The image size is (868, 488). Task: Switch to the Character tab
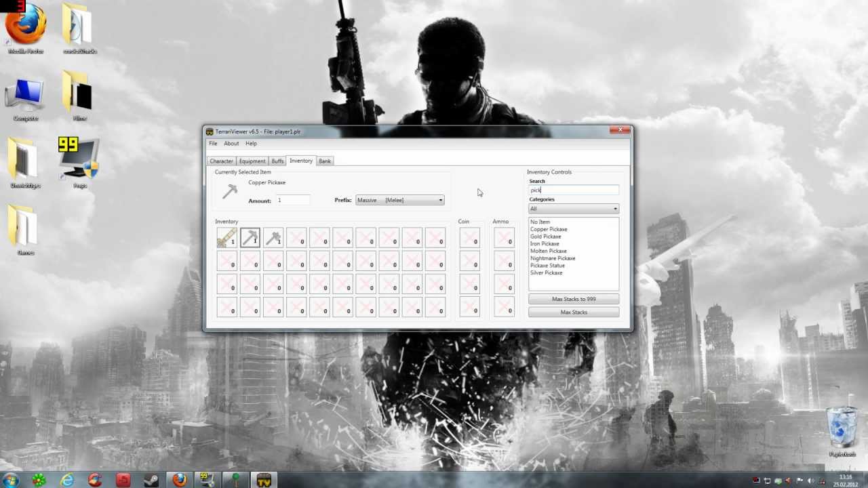[x=221, y=161]
